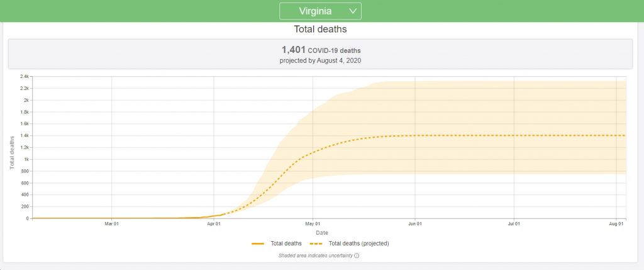Click the chevron arrow beside Virginia
The height and width of the screenshot is (270, 644).
(x=352, y=11)
